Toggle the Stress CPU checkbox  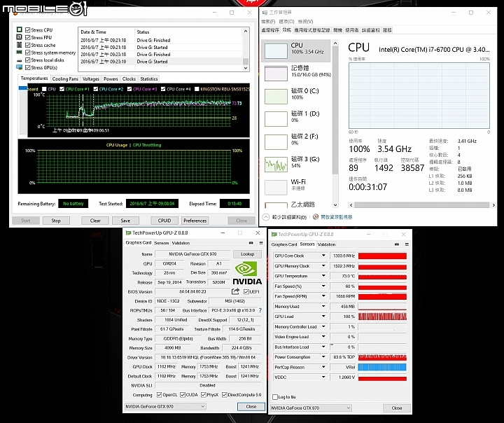pos(27,30)
